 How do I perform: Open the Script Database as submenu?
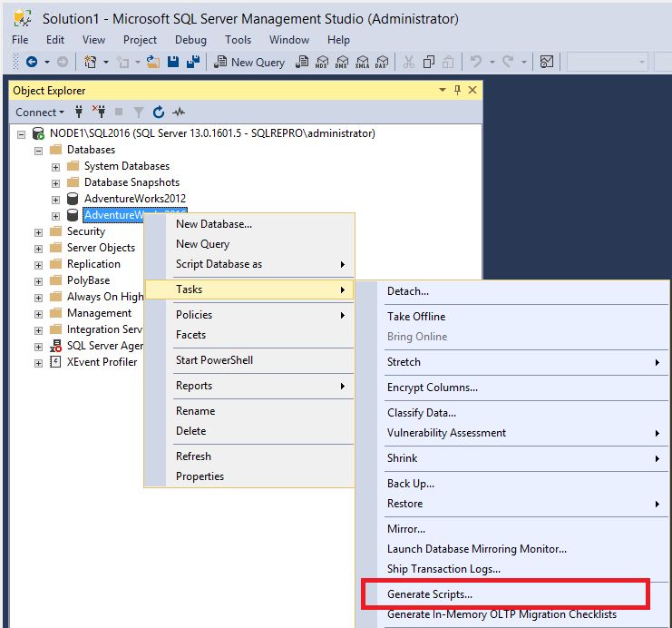[x=249, y=264]
